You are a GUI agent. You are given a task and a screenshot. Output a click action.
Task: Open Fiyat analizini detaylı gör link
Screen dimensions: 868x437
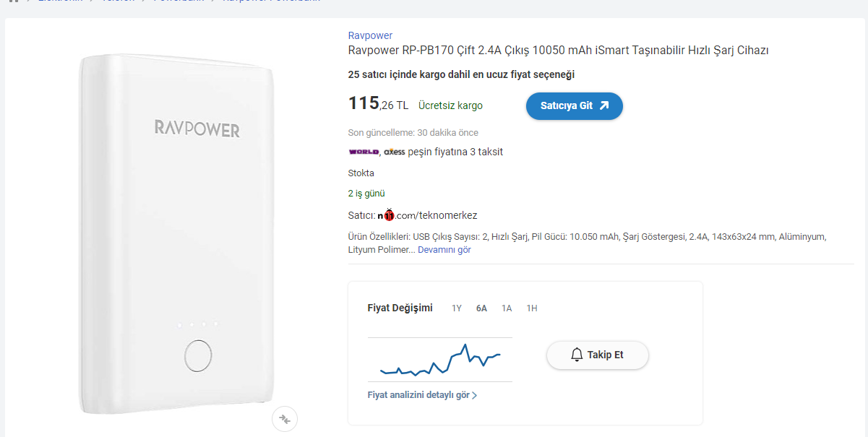tap(418, 395)
